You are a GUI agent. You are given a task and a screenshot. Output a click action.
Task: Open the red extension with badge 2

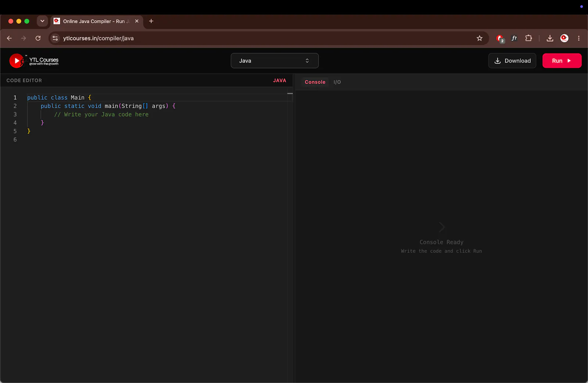(x=500, y=38)
